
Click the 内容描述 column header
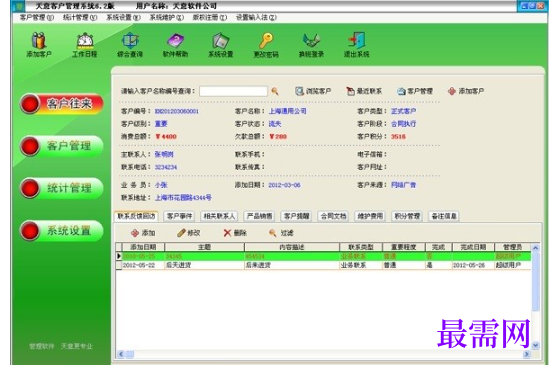click(x=292, y=247)
